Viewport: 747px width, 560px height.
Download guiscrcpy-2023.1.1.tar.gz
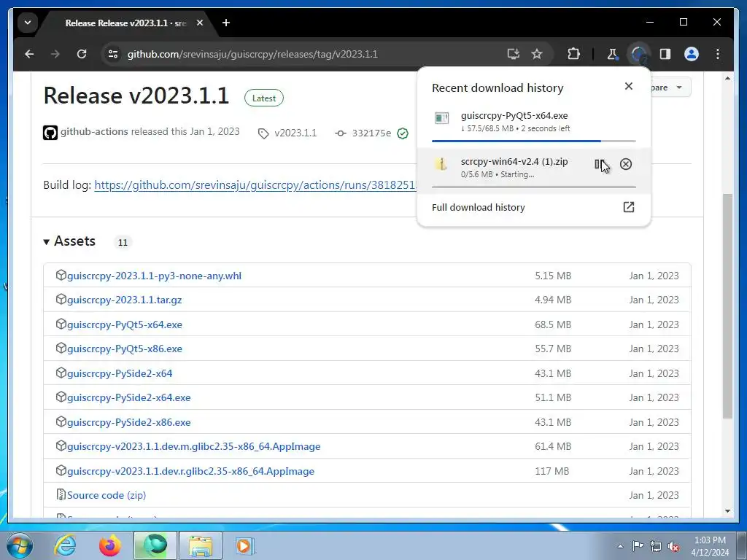(124, 300)
